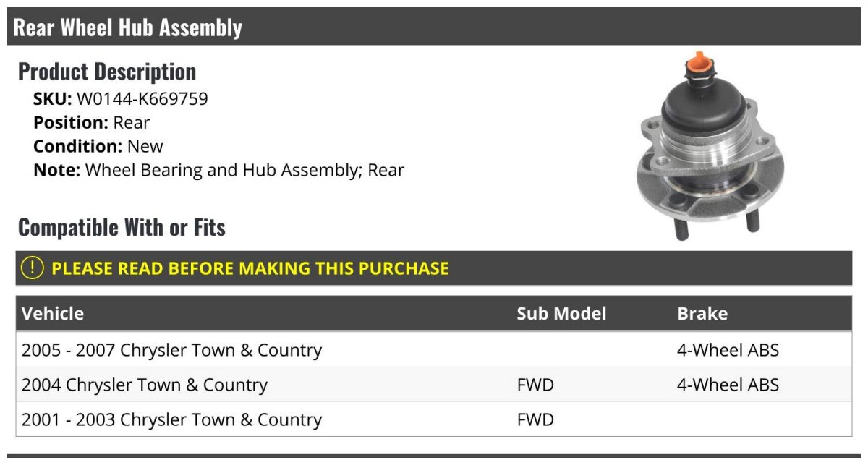Click the Vehicle column header
Viewport: 868px width, 465px height.
pos(53,313)
